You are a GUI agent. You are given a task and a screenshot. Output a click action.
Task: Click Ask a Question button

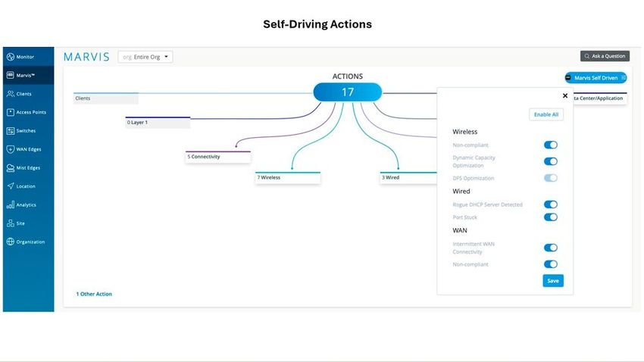pyautogui.click(x=605, y=56)
